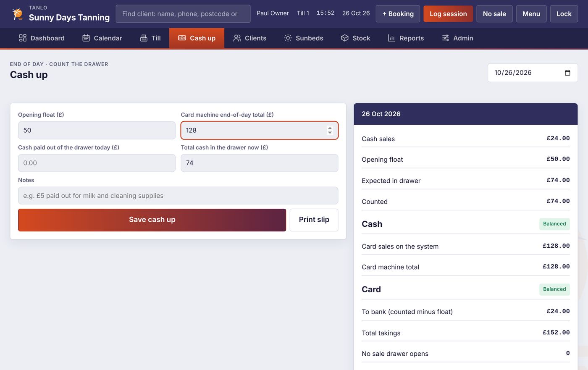Go to the Clients tab
The width and height of the screenshot is (588, 370).
(x=250, y=38)
